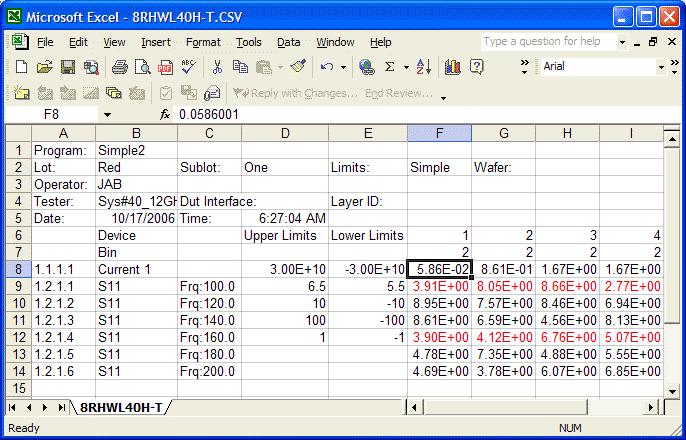Click the horizontal scrollbar right arrow
The width and height of the screenshot is (686, 440).
click(x=651, y=408)
